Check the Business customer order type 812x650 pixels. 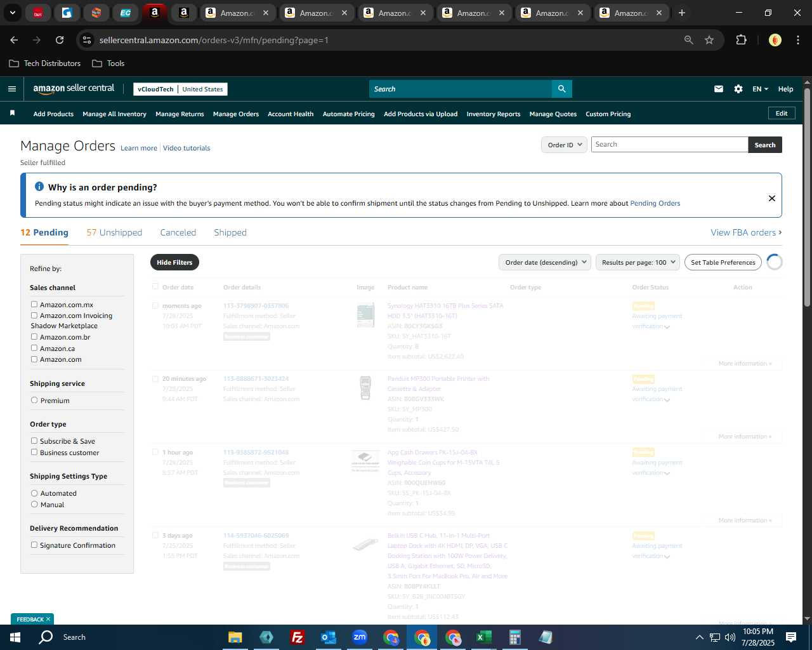(34, 453)
